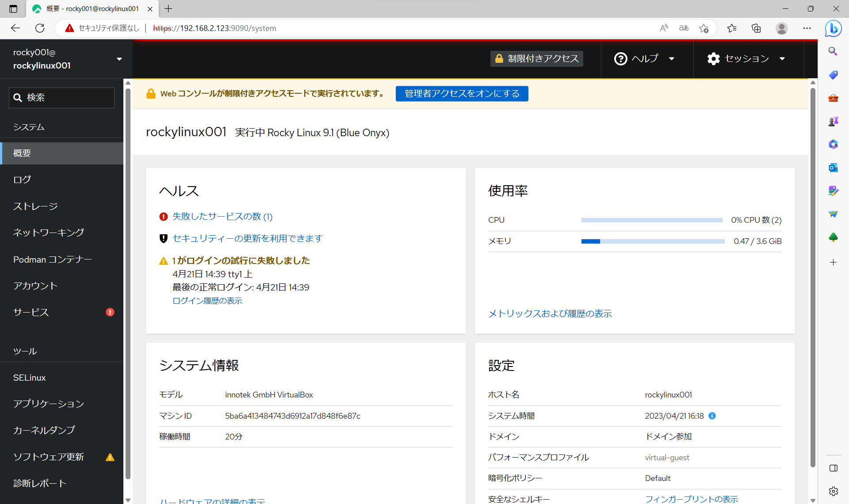Click the shield icon beside セキュリティーの更新

click(x=163, y=238)
